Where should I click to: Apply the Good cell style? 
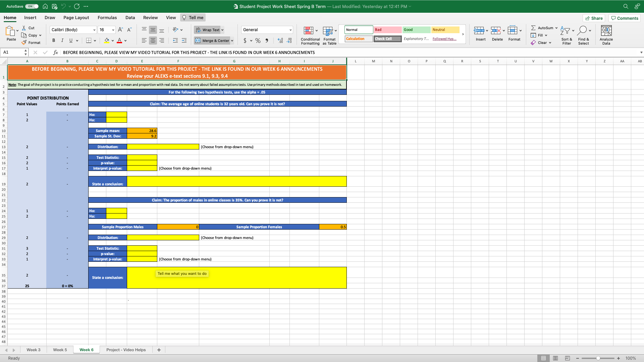coord(416,29)
